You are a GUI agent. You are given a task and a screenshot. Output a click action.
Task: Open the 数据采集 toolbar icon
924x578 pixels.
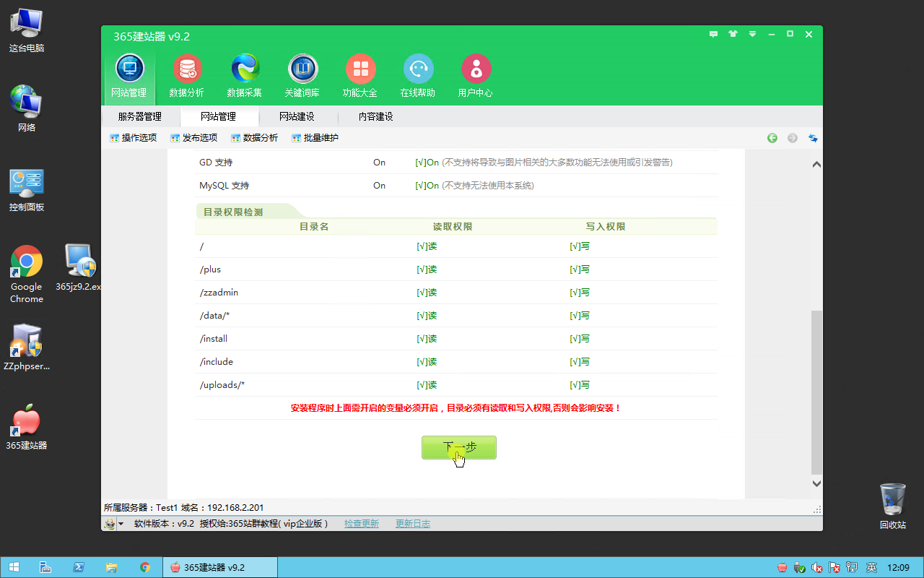(245, 76)
